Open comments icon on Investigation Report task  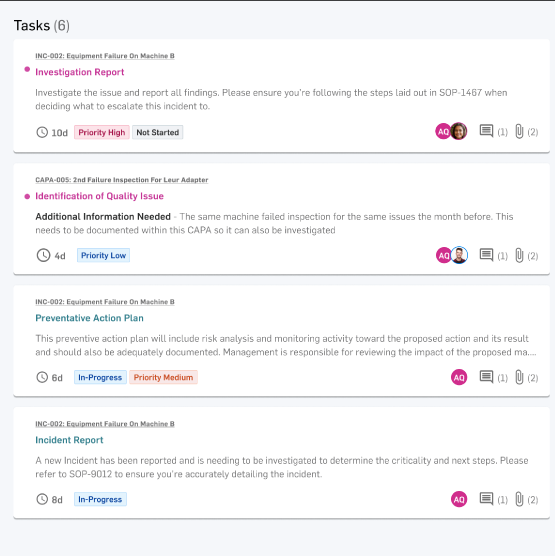486,131
